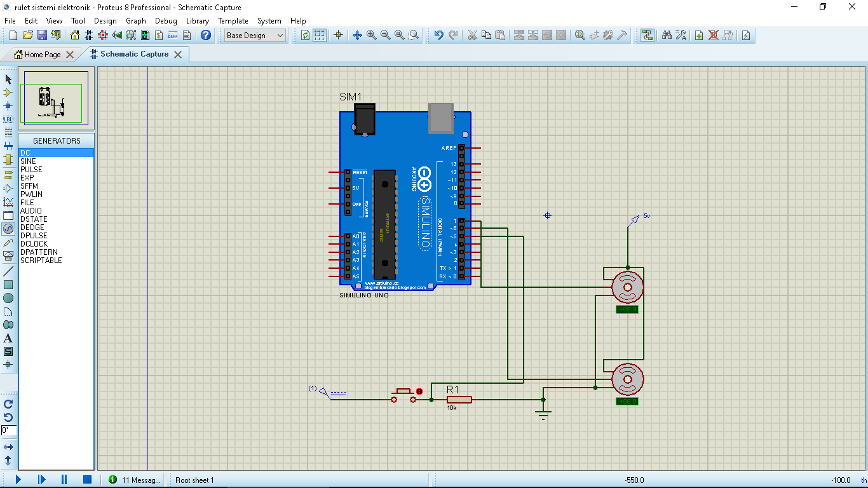Viewport: 868px width, 488px height.
Task: Open the Graph menu
Action: 136,21
